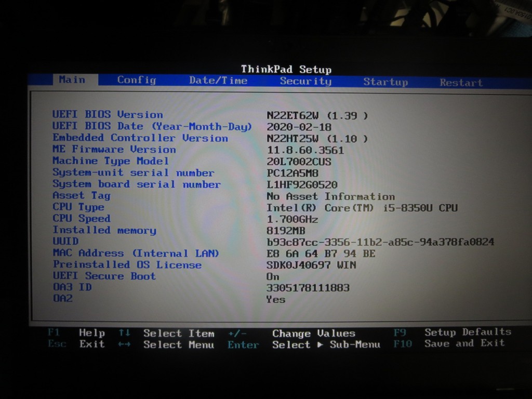Screen dimensions: 532x399
Task: Select ME firmware value 11.8.60.3561
Action: (x=305, y=150)
